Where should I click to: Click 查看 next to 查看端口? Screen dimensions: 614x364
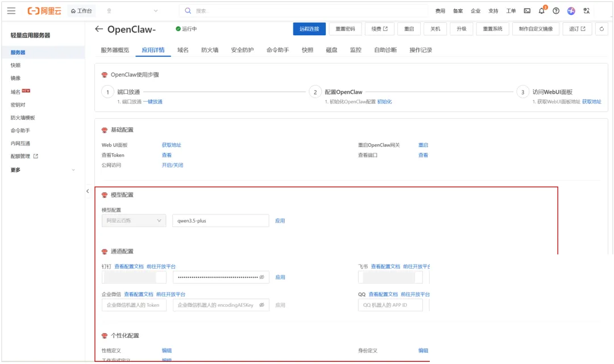pyautogui.click(x=424, y=155)
